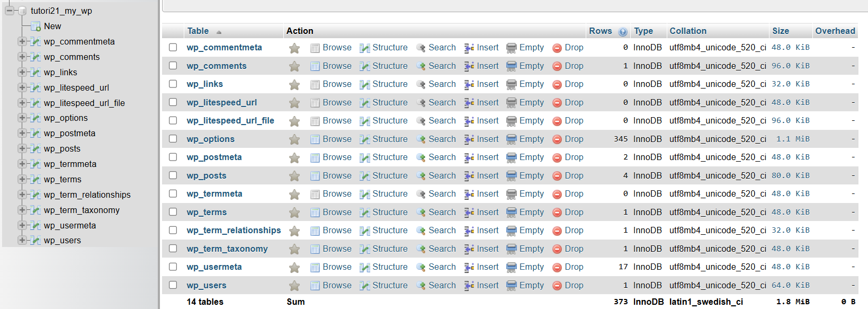Click the Insert icon for wp_usermeta

tap(469, 267)
